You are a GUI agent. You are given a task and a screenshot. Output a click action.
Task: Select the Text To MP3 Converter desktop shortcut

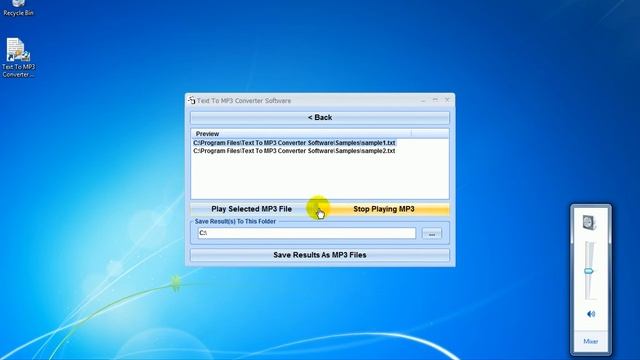coord(18,58)
